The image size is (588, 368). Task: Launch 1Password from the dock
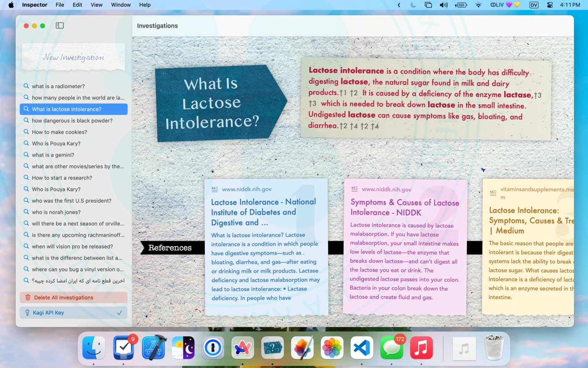click(213, 348)
